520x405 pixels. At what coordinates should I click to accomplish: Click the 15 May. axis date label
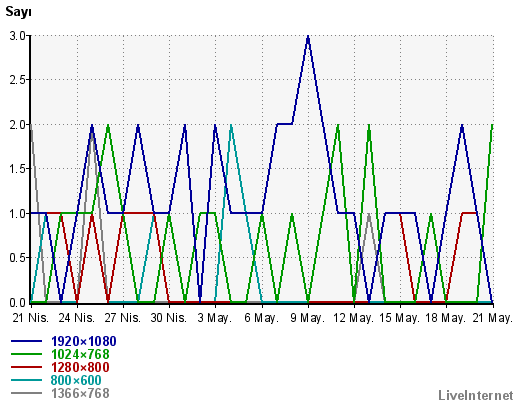click(399, 318)
